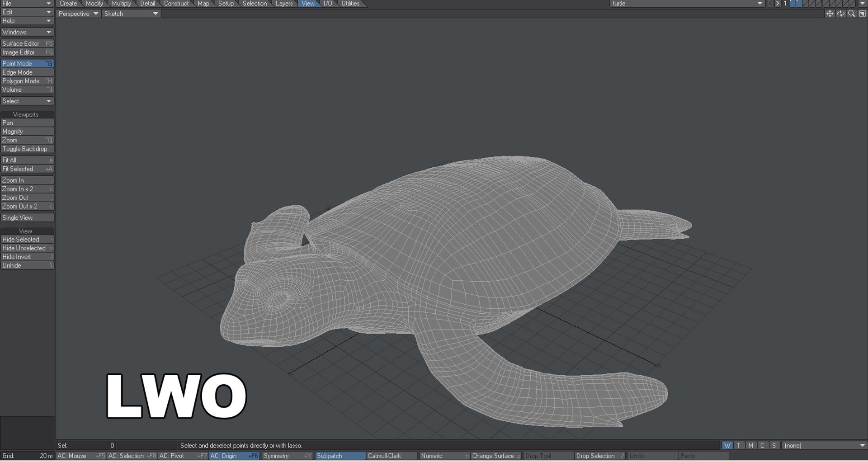Viewport: 868px width, 462px height.
Task: Click Zoom In x 2 button
Action: click(x=27, y=189)
